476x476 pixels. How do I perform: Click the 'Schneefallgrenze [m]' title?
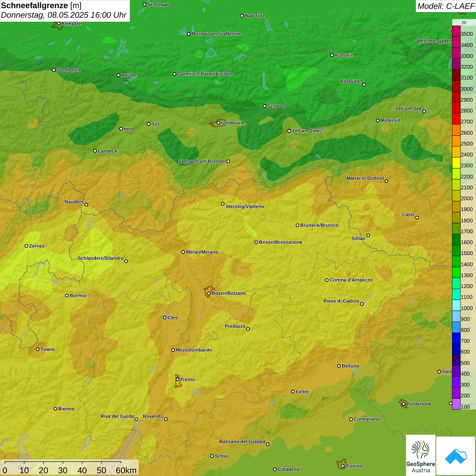click(41, 5)
